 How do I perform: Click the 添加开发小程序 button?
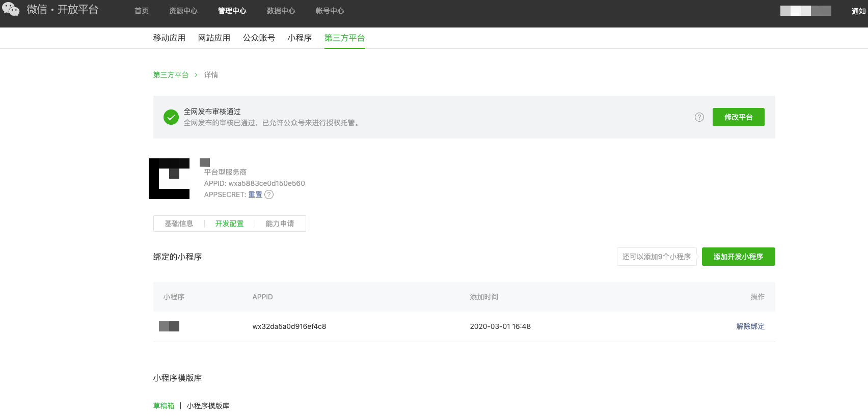739,257
